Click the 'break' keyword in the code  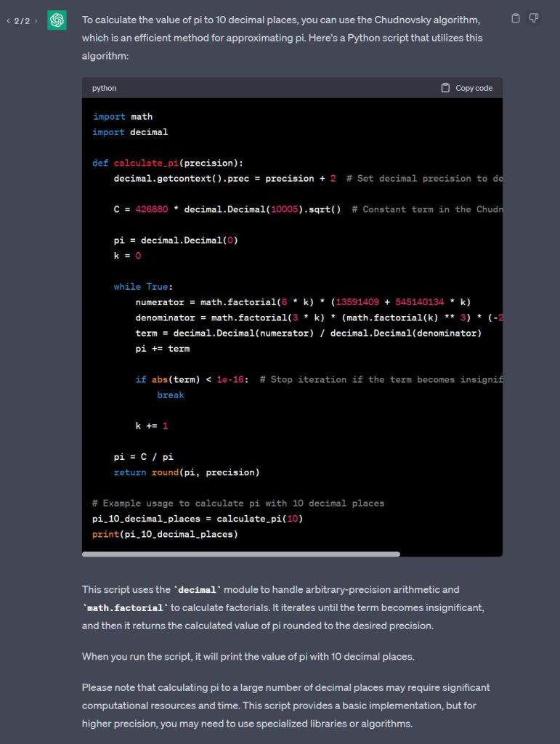171,395
